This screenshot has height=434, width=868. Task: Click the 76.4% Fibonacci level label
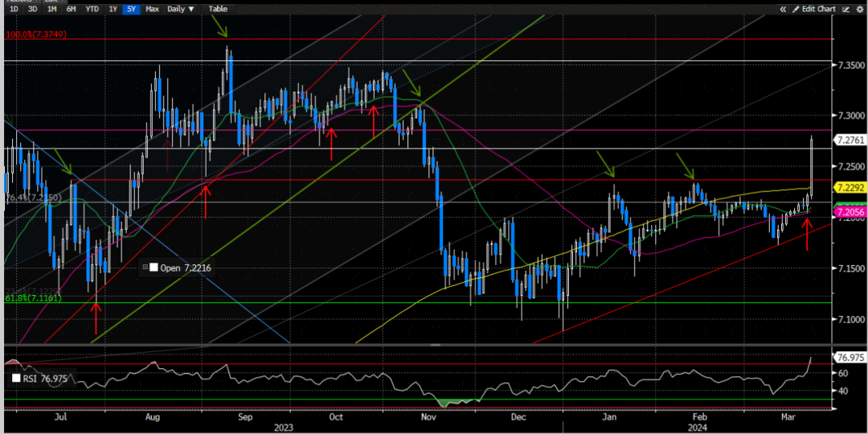[33, 198]
